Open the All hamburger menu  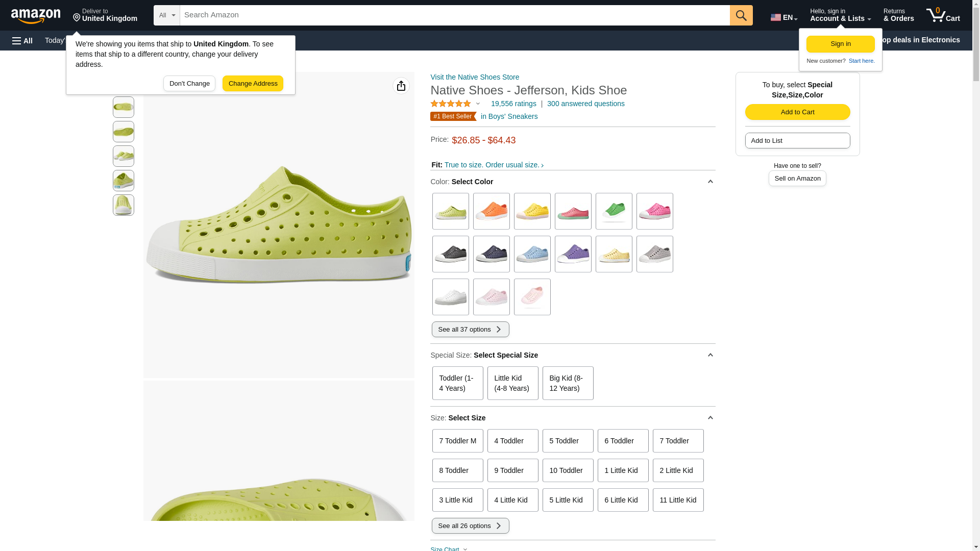click(22, 41)
